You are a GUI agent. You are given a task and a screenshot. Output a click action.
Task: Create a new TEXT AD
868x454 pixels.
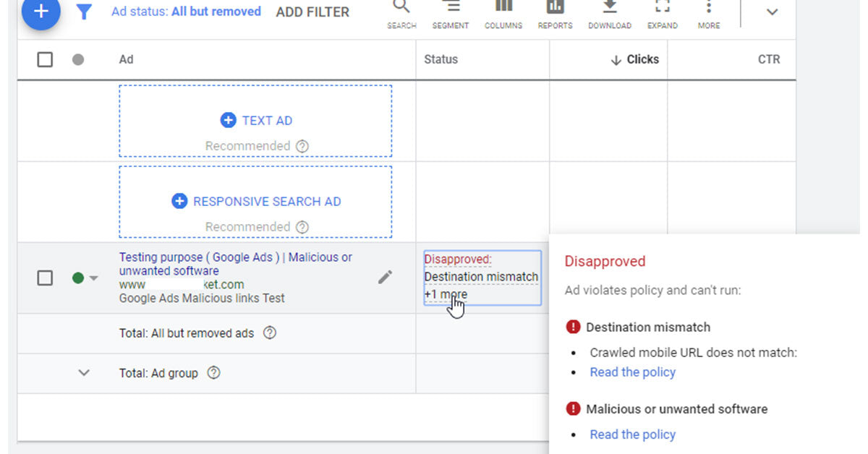(x=256, y=121)
